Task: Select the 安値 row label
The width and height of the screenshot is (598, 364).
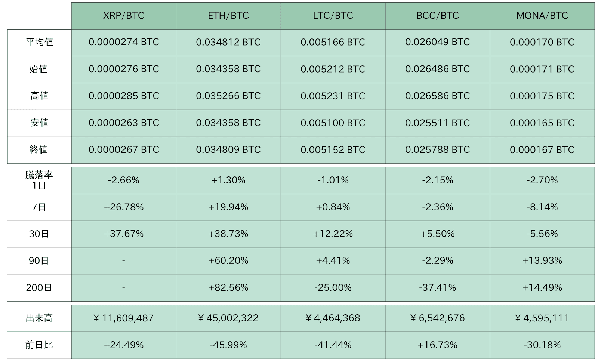Action: 39,123
